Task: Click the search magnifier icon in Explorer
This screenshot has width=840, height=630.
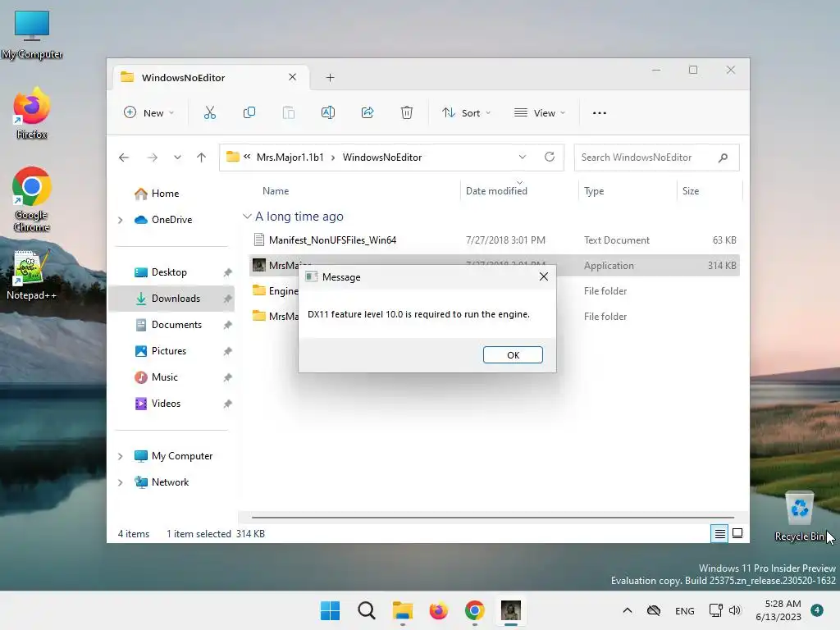Action: coord(724,157)
